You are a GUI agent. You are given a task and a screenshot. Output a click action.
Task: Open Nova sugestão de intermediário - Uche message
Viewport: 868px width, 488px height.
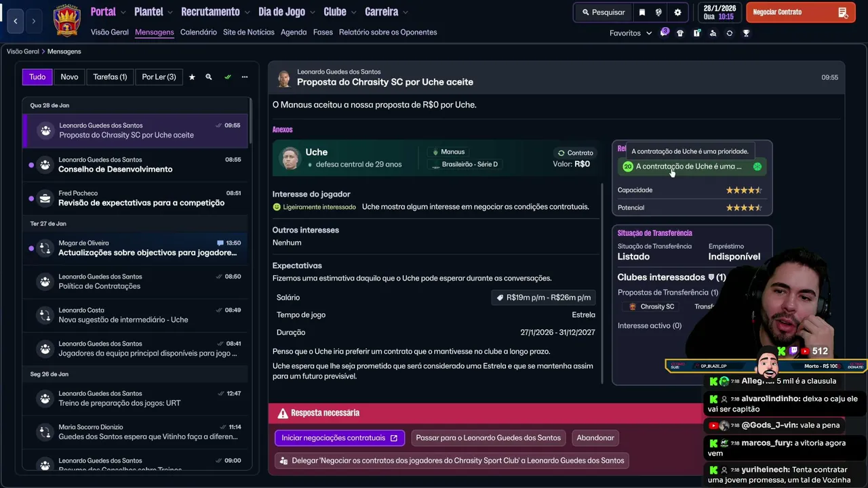(x=136, y=315)
